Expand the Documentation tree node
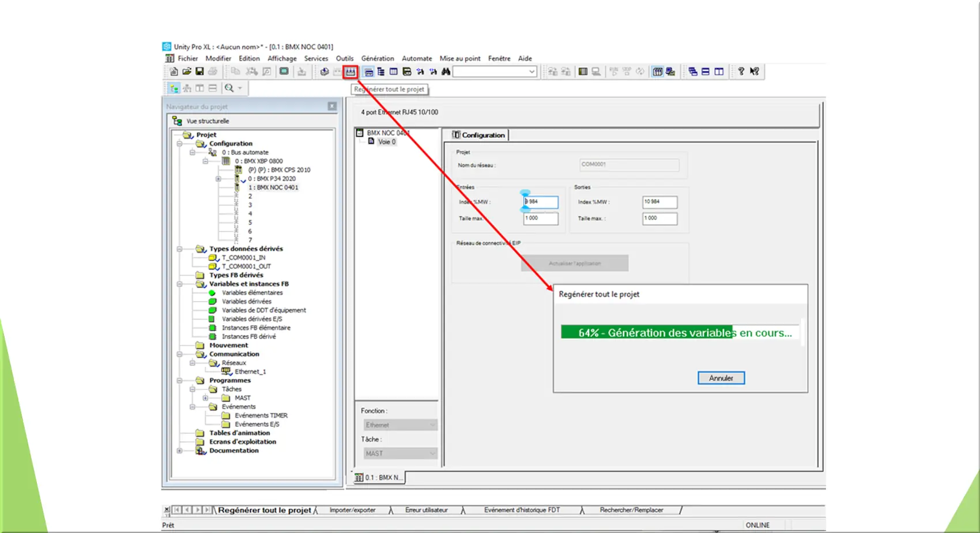Screen dimensions: 980x533 click(x=179, y=451)
